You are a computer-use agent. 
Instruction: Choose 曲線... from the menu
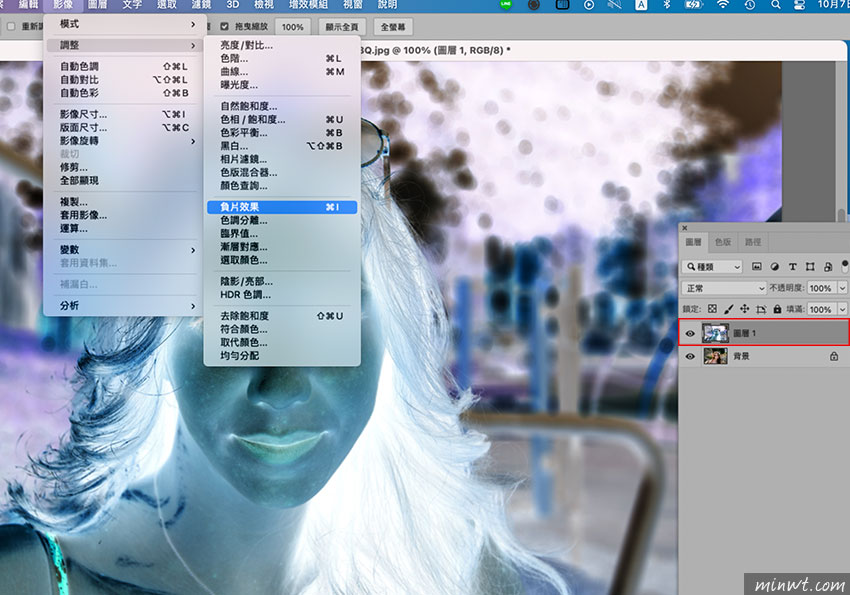click(282, 72)
